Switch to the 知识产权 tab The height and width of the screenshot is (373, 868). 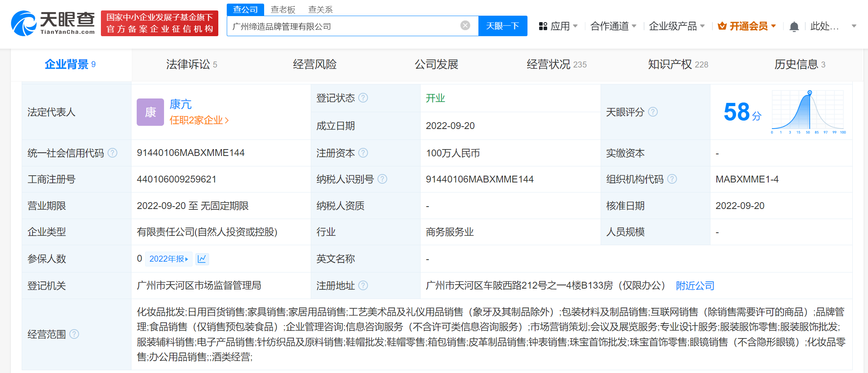[x=678, y=64]
